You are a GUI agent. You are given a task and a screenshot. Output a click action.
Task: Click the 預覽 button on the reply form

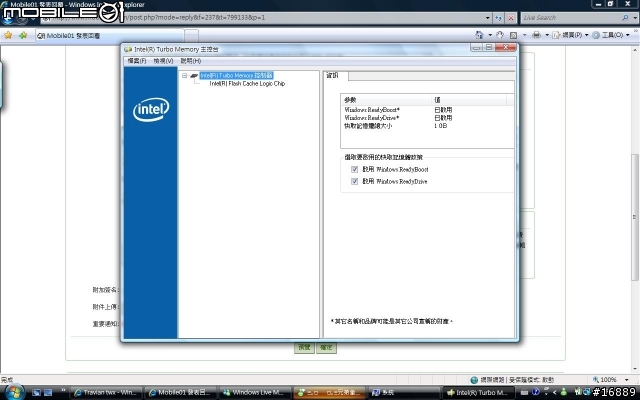[304, 347]
